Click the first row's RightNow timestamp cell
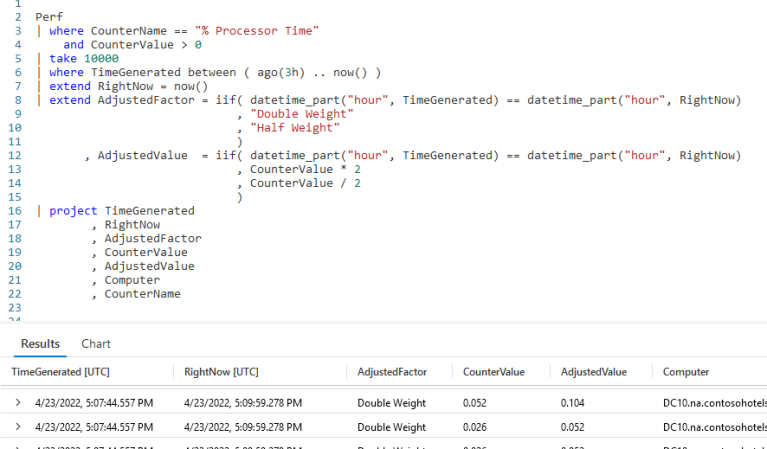 click(243, 403)
